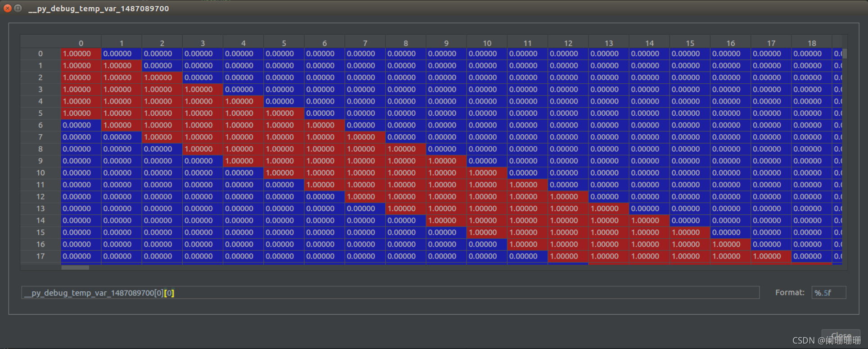Image resolution: width=868 pixels, height=349 pixels.
Task: Click the Format field showing %.5f
Action: [x=828, y=293]
